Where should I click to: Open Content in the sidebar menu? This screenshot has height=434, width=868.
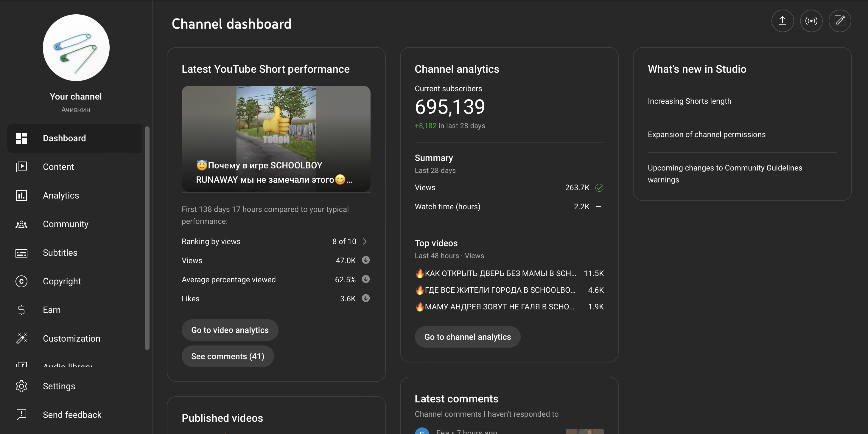click(x=75, y=167)
